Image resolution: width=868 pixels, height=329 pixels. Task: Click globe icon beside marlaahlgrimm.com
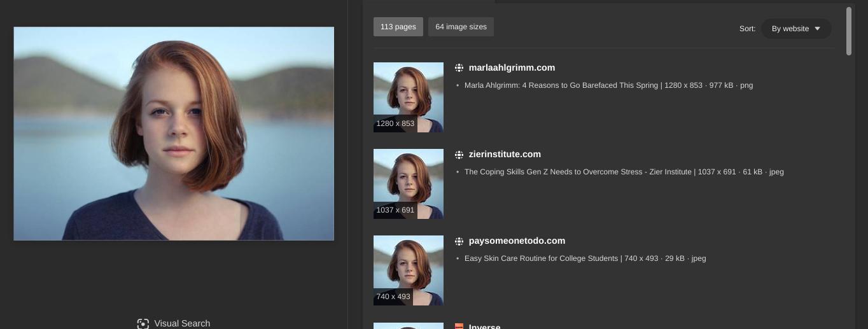pos(459,67)
